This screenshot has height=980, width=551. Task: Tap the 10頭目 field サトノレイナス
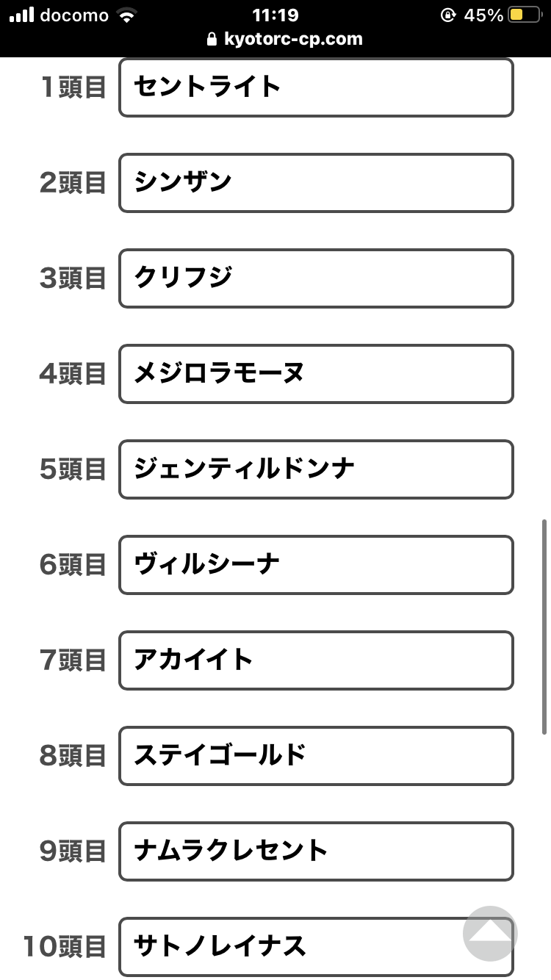point(316,947)
